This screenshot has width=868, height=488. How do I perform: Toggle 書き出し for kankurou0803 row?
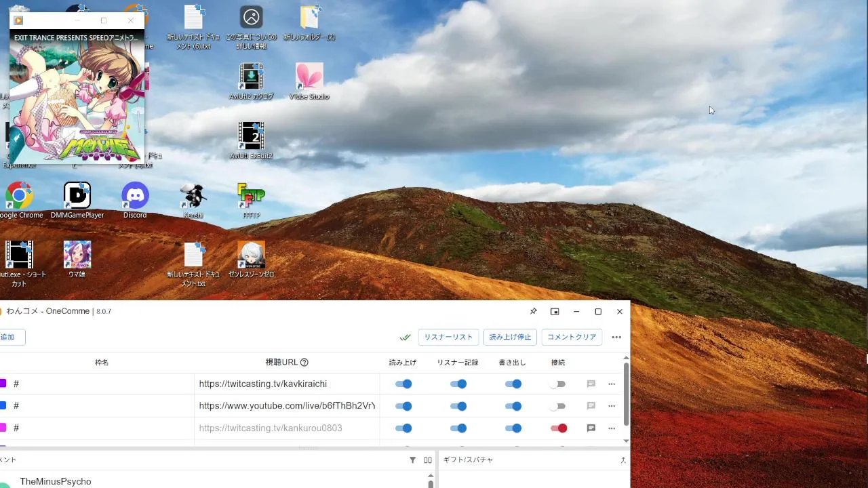pos(513,428)
